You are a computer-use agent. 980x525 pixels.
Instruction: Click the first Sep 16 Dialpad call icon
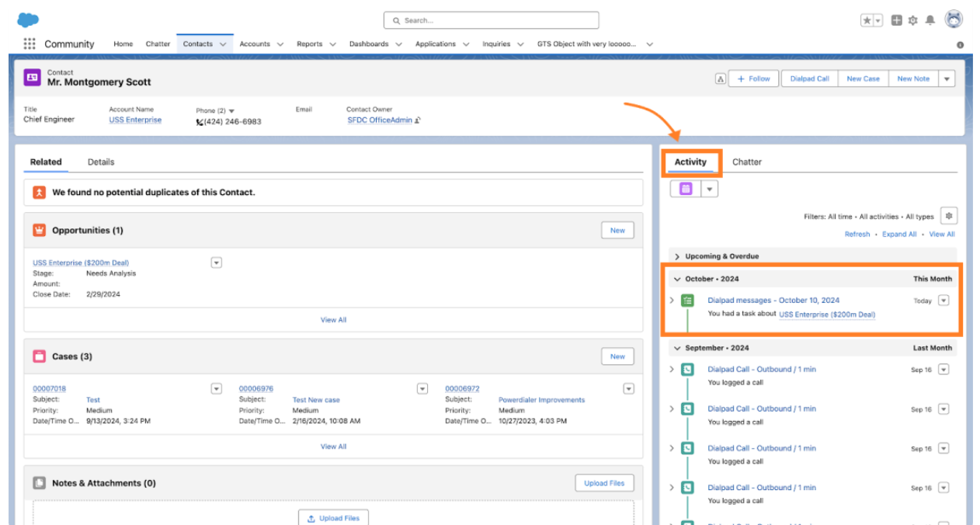687,370
